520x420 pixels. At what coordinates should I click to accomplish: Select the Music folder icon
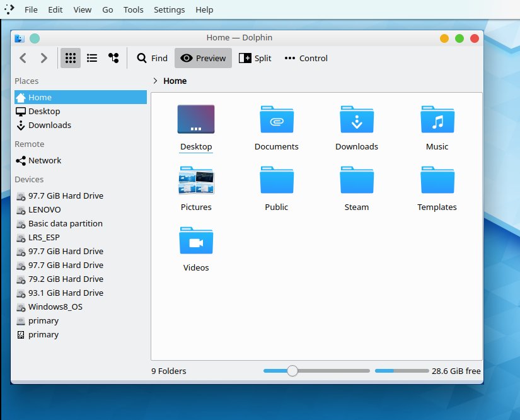[437, 119]
